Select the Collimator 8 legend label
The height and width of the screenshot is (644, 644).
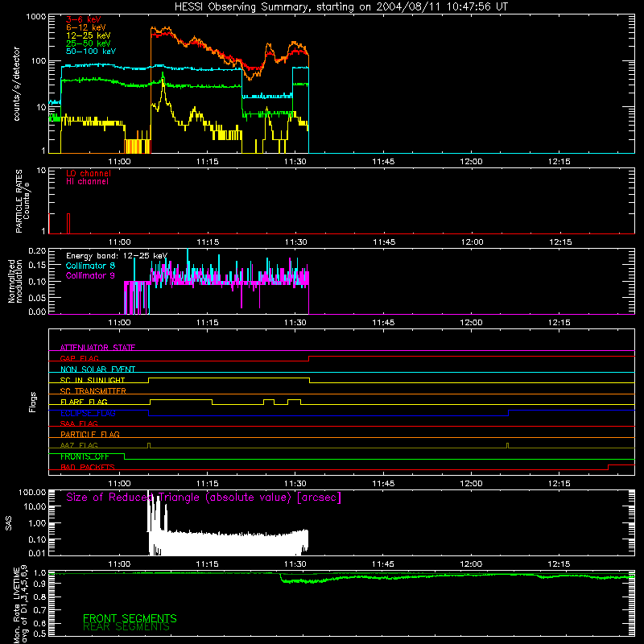pos(90,266)
